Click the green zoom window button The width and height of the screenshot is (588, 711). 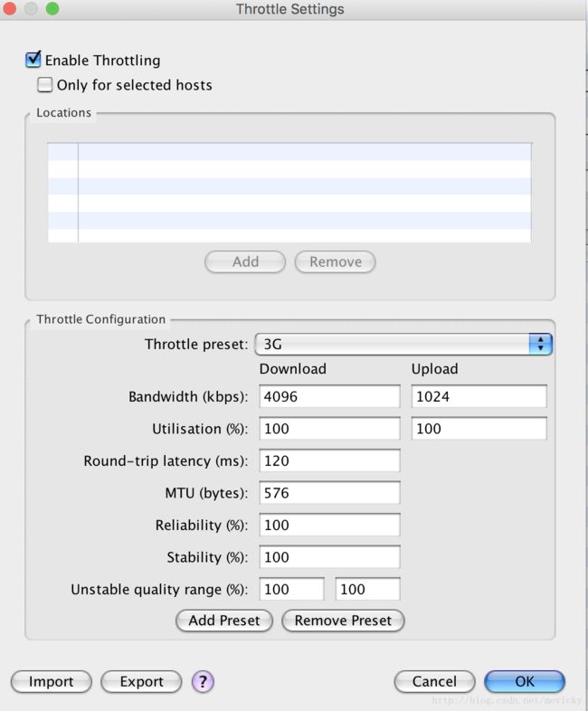point(52,9)
